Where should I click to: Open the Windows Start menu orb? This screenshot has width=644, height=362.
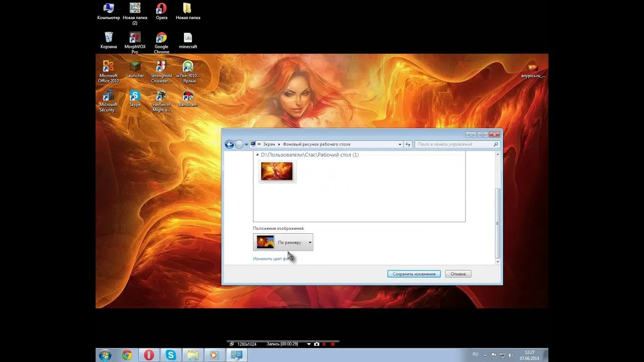105,355
